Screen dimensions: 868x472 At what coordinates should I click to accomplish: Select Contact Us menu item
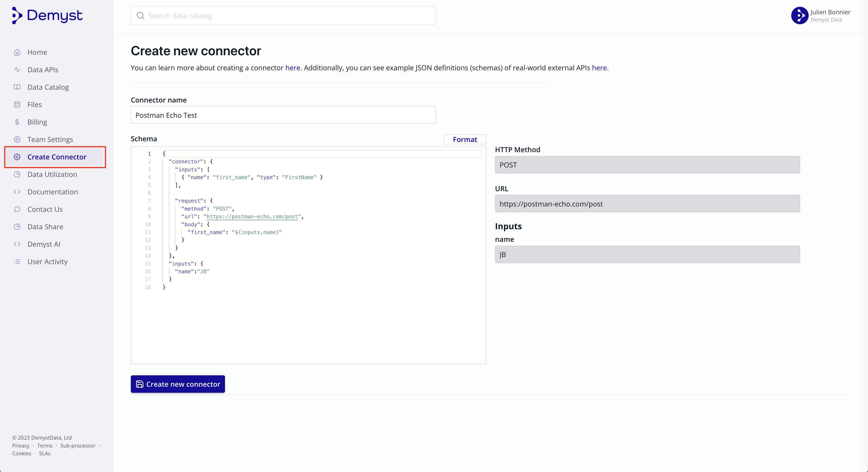[45, 209]
